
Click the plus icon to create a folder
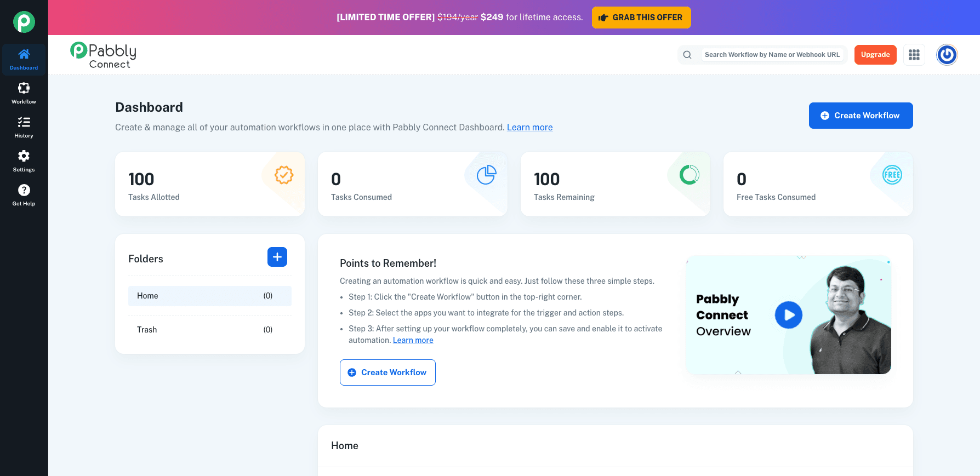pos(277,257)
